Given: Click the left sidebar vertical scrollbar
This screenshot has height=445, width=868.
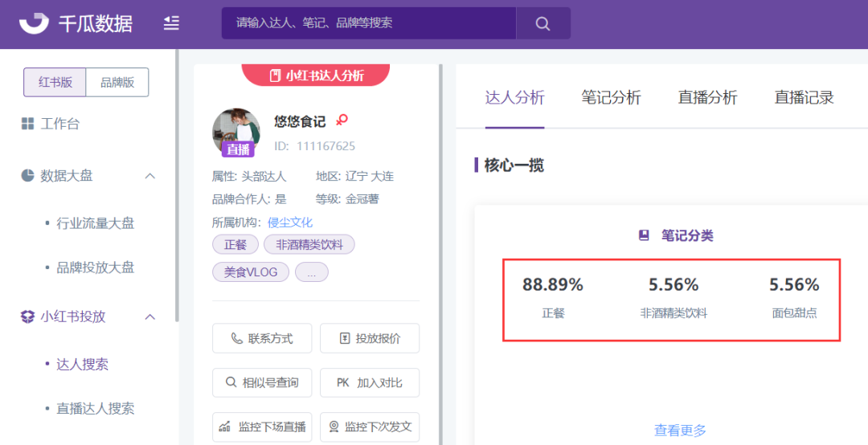Looking at the screenshot, I should 177,186.
